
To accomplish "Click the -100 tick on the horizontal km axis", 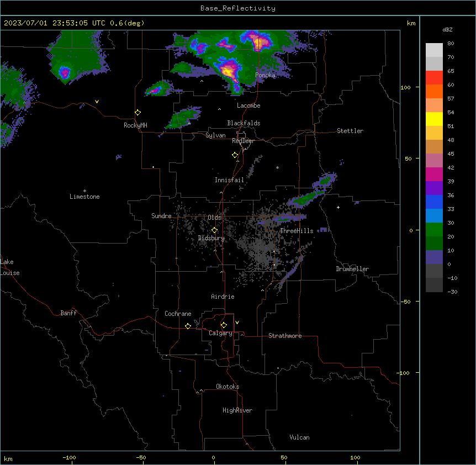I will click(x=69, y=458).
